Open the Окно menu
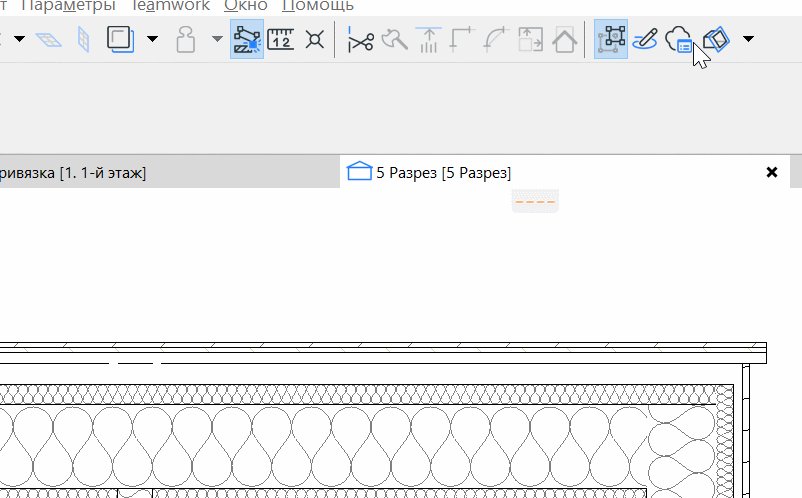The height and width of the screenshot is (498, 802). [x=246, y=6]
